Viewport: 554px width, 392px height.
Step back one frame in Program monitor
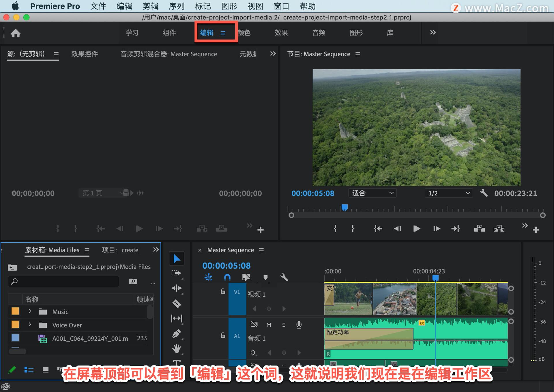397,229
